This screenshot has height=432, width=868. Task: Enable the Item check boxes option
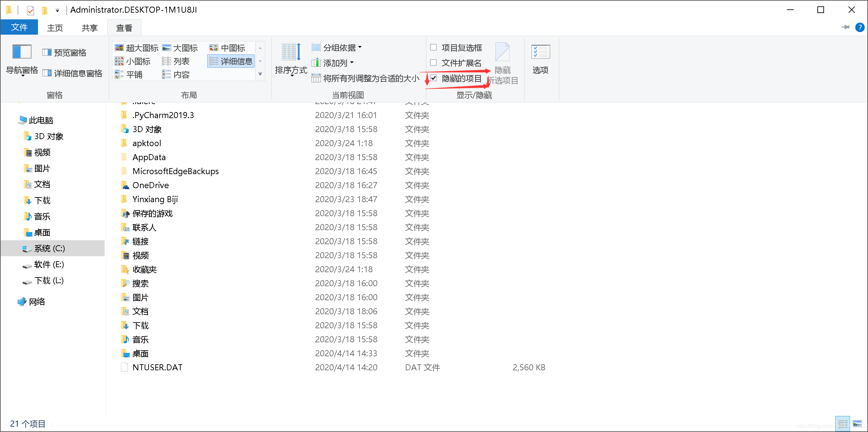433,48
